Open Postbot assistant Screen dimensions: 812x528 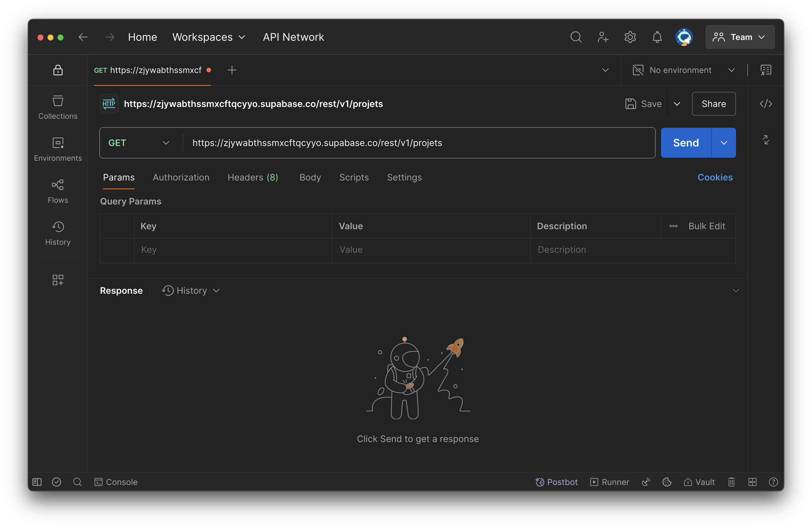(x=556, y=482)
